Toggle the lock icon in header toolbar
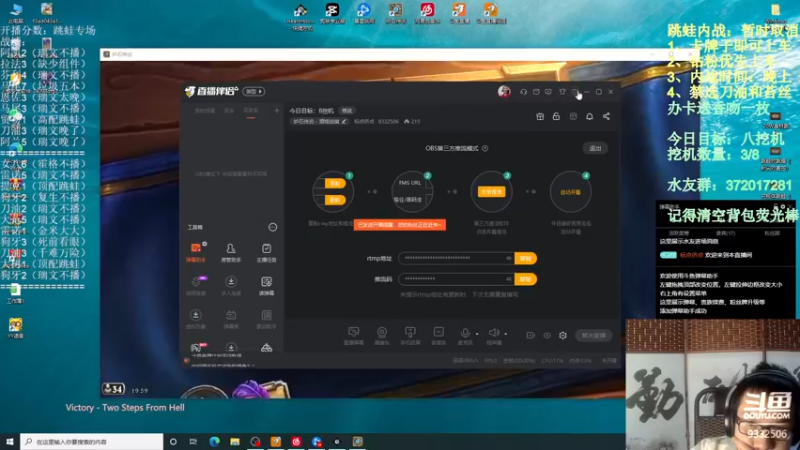This screenshot has width=800, height=450. [556, 116]
